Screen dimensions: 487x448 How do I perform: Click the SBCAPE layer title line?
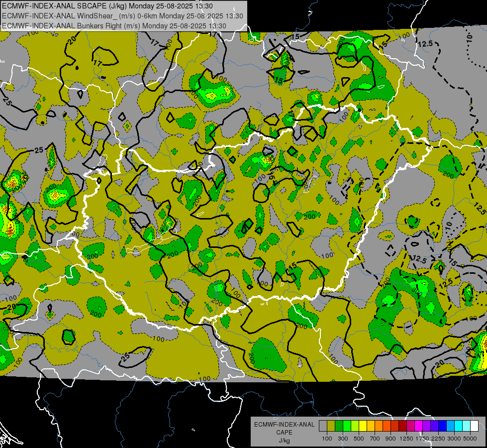click(x=107, y=6)
